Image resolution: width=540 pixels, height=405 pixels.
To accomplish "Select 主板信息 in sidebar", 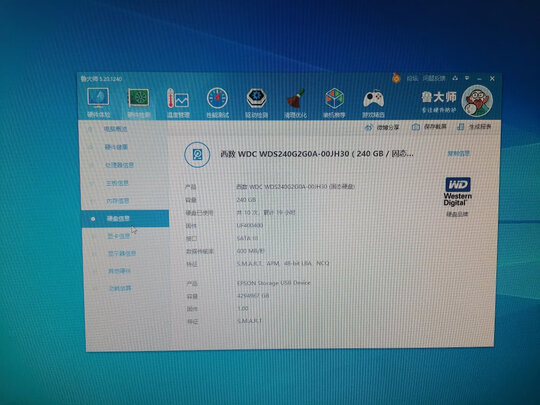I will click(x=117, y=183).
